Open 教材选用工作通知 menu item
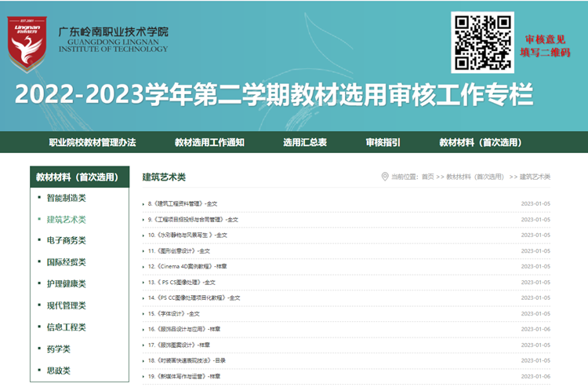This screenshot has height=387, width=588. 209,142
